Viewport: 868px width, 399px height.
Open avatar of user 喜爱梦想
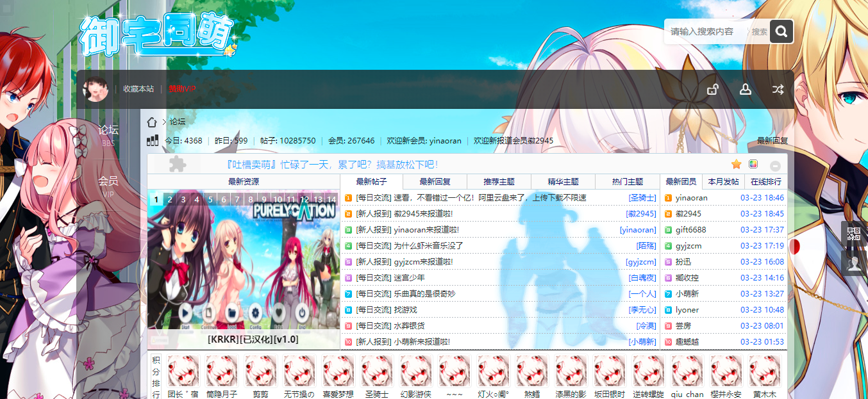tap(338, 371)
